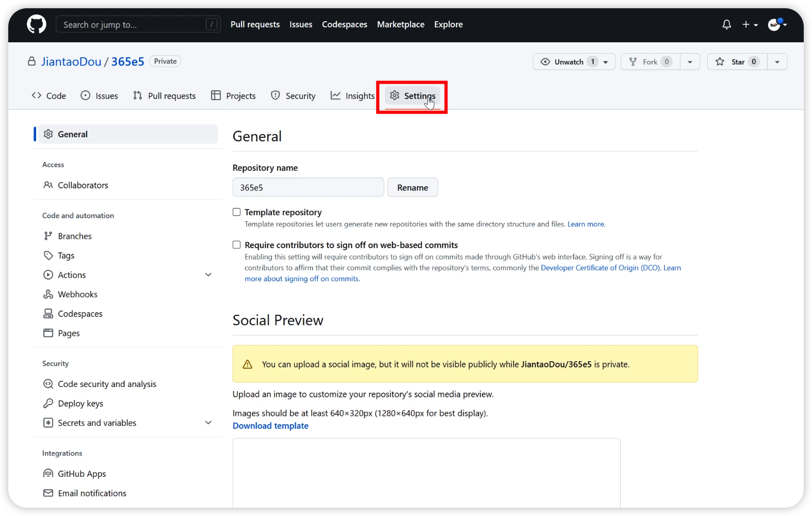Enable Template repository checkbox
The height and width of the screenshot is (516, 812).
click(x=237, y=212)
